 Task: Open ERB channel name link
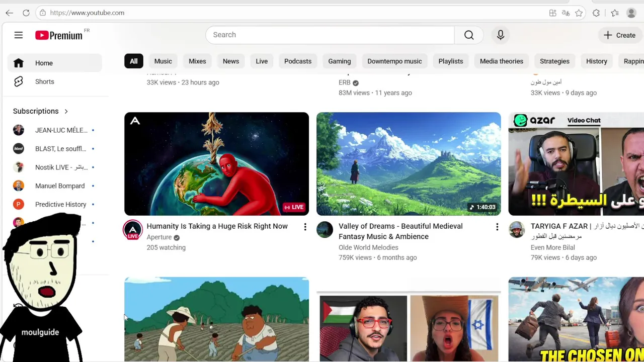(x=345, y=82)
